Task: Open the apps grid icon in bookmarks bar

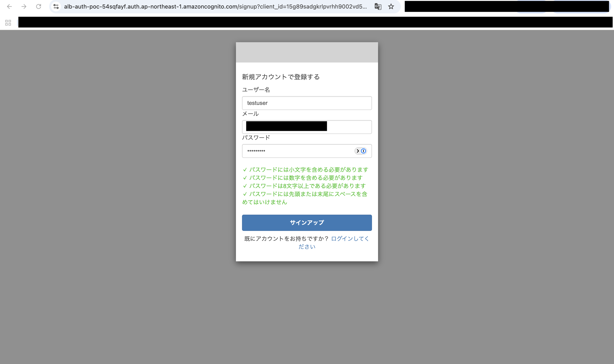Action: coord(8,23)
